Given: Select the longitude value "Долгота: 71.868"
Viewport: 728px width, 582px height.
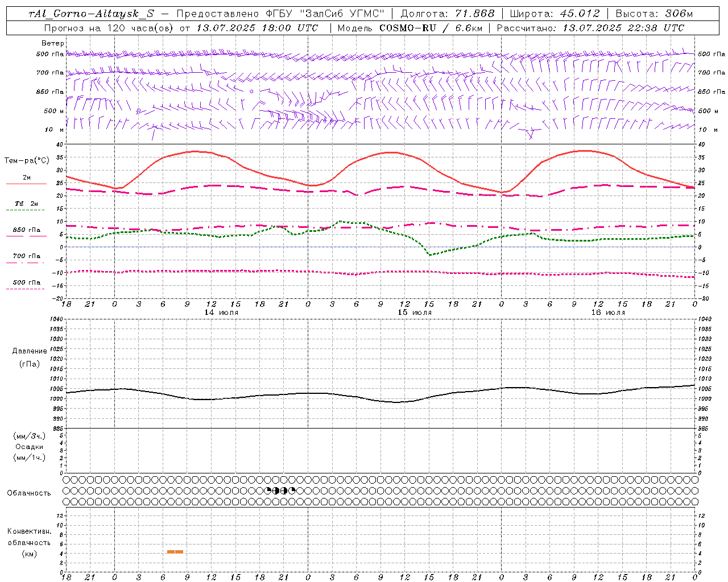Looking at the screenshot, I should click(x=448, y=14).
